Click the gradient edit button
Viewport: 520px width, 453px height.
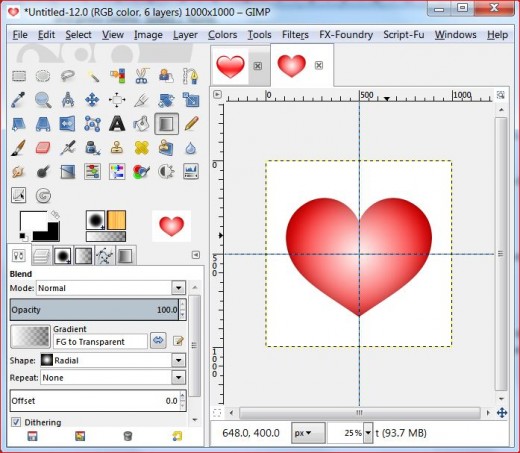pyautogui.click(x=178, y=341)
